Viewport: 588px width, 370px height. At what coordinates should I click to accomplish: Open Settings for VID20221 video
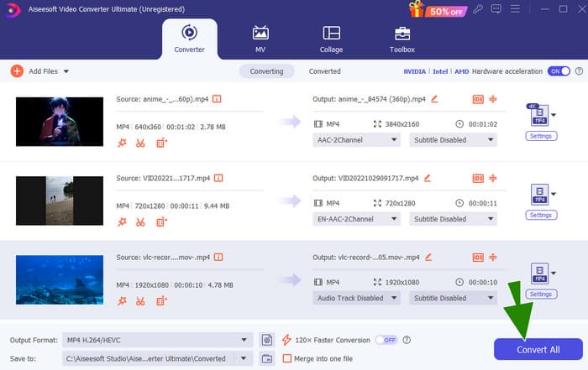pyautogui.click(x=541, y=215)
